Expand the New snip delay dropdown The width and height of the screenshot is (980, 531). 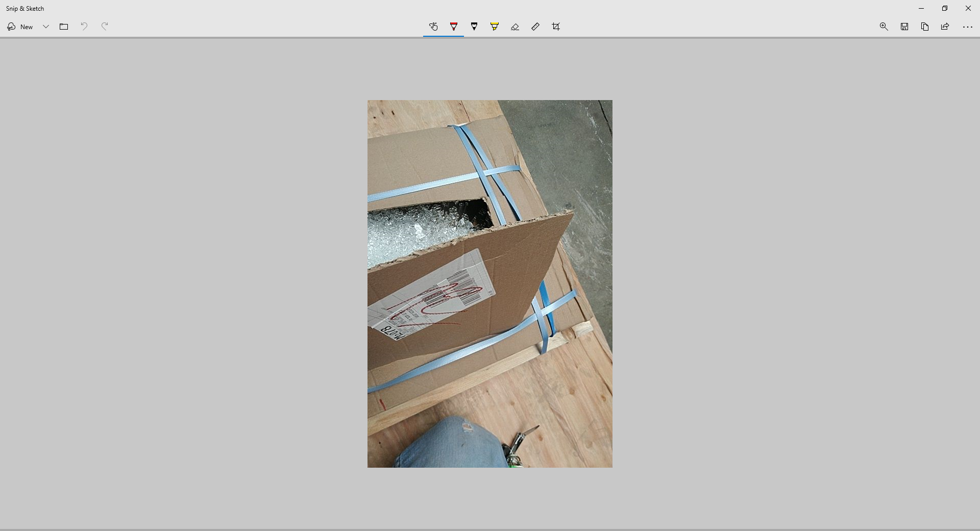coord(46,27)
